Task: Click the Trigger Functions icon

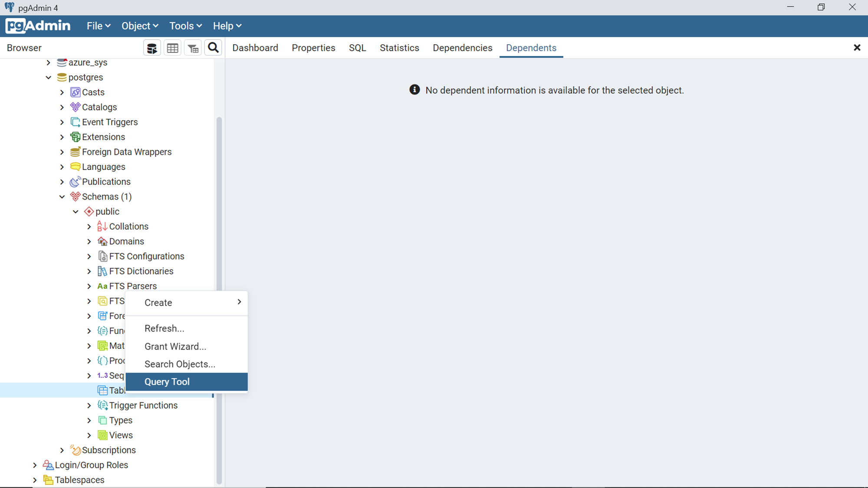Action: click(x=102, y=405)
